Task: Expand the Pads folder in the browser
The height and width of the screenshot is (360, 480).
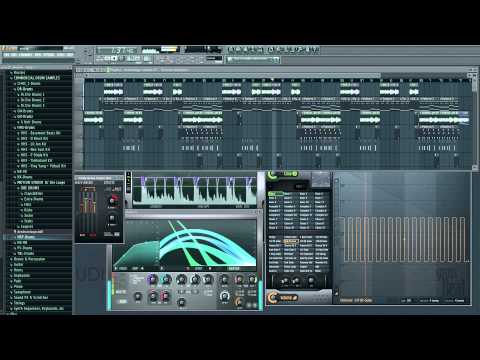Action: click(17, 281)
